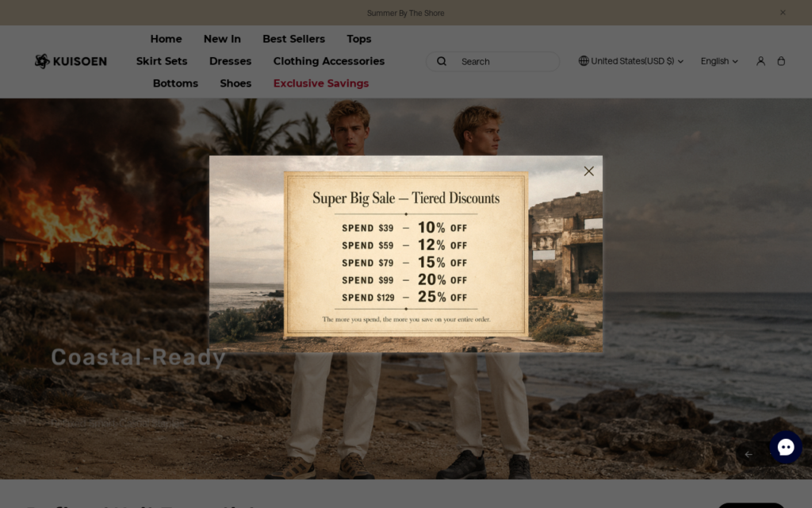Go to Home menu item
Screen dimensions: 812x508
click(166, 39)
